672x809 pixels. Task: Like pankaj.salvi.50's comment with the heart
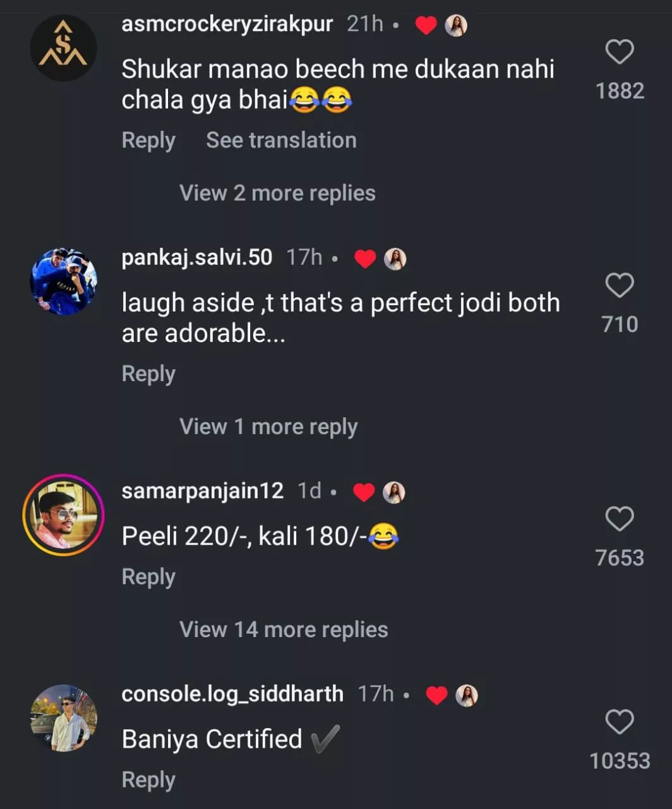[619, 286]
